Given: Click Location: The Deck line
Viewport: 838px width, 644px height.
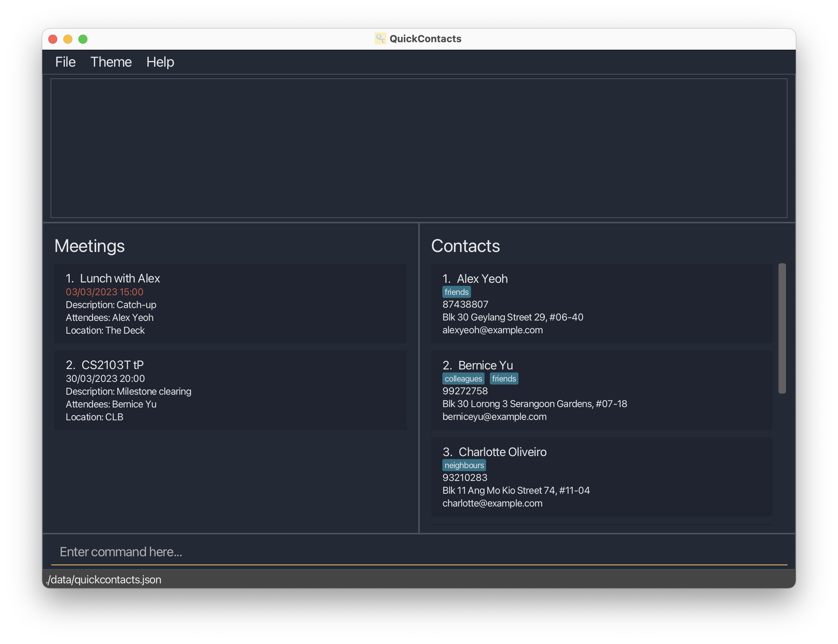Looking at the screenshot, I should [x=105, y=330].
